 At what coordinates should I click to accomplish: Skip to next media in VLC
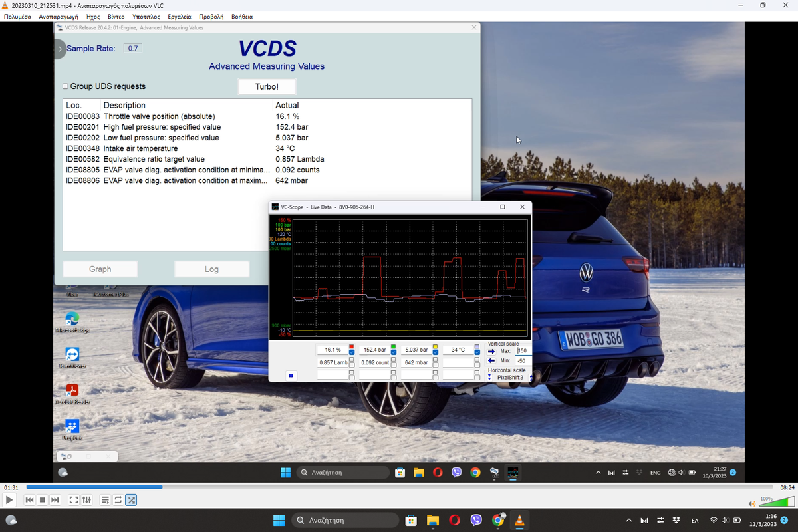coord(55,499)
